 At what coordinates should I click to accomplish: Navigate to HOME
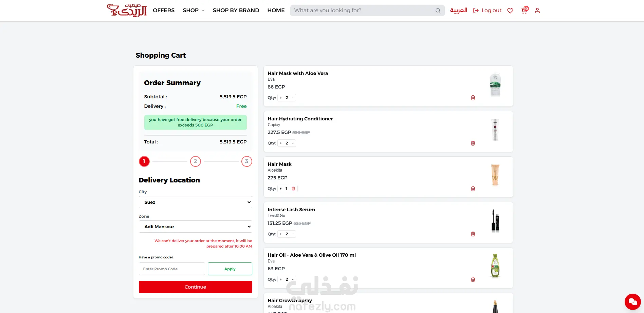(x=276, y=11)
